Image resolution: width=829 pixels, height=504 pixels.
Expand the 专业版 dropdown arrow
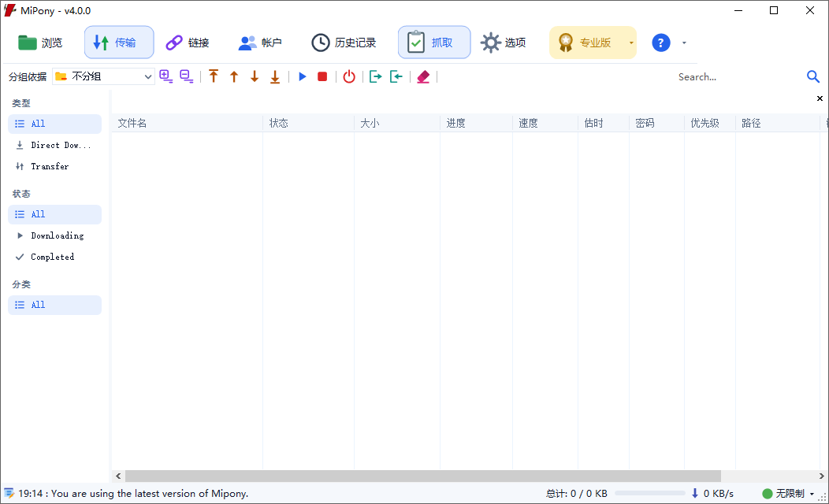630,43
